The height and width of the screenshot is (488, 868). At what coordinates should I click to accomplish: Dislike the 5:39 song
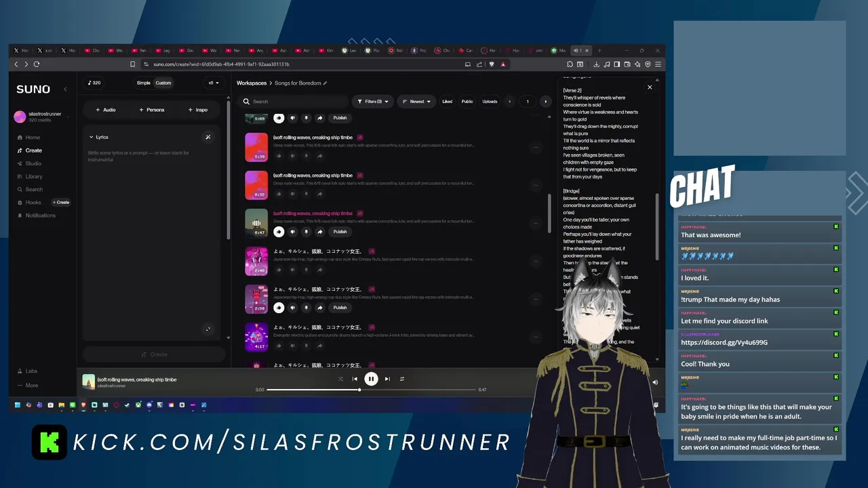[x=292, y=156]
